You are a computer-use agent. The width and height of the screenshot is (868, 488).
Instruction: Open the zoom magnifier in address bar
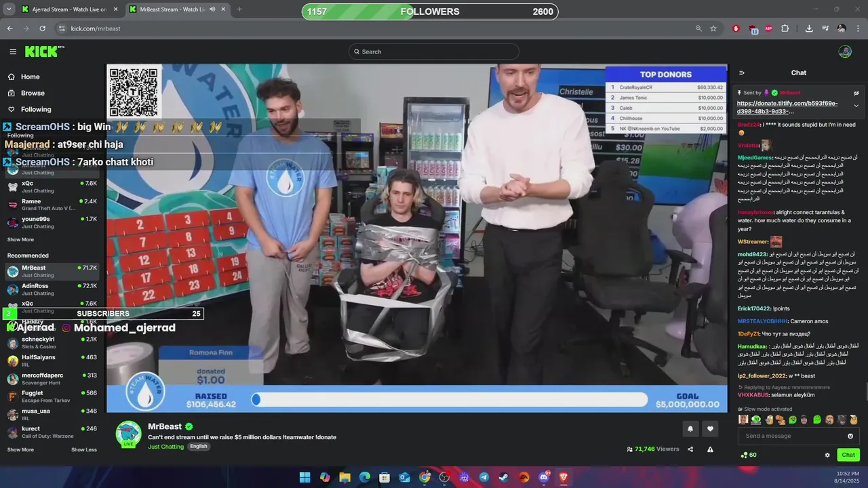click(698, 28)
